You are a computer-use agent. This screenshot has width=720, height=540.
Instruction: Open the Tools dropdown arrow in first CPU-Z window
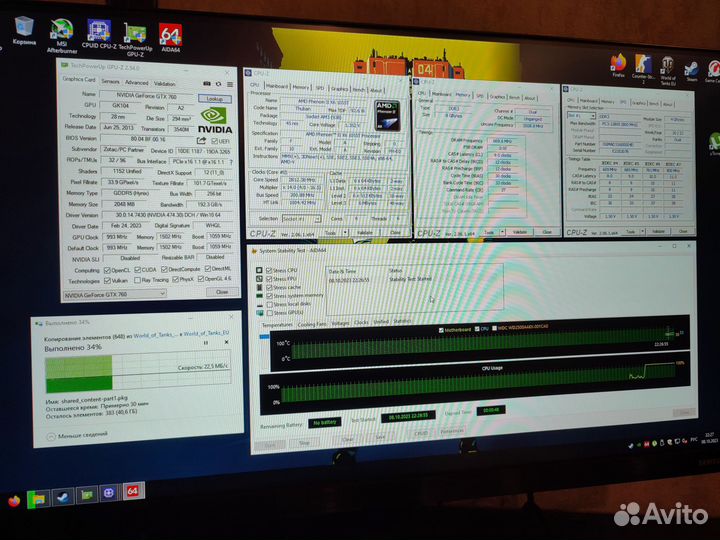345,233
